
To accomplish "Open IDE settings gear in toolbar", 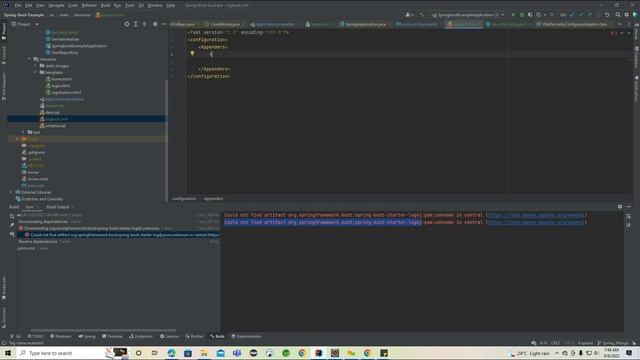I will 627,15.
